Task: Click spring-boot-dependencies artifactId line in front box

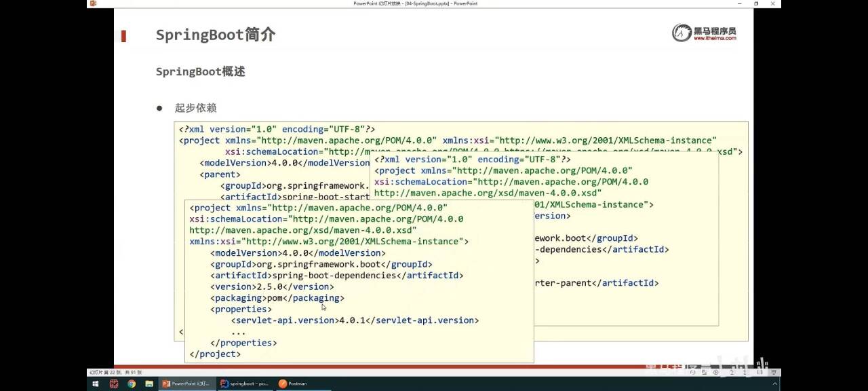Action: (x=337, y=276)
